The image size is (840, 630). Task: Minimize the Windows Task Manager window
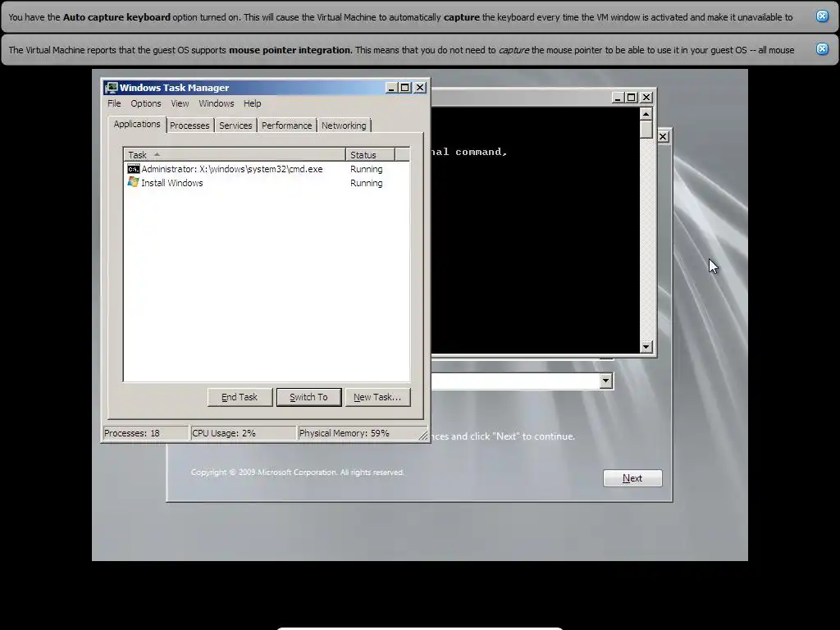tap(391, 87)
